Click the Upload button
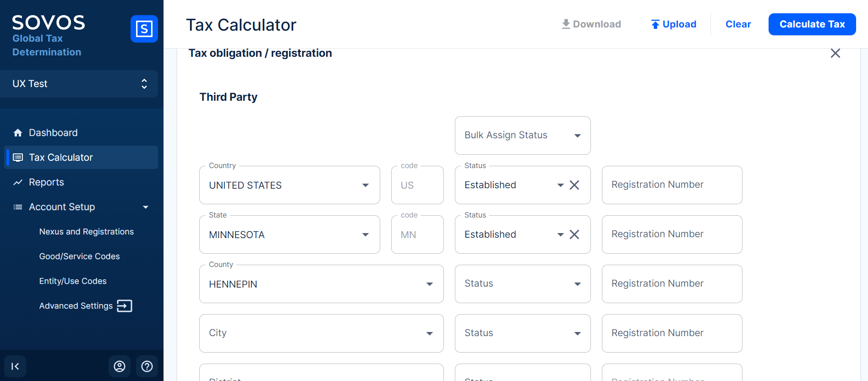 pos(673,24)
